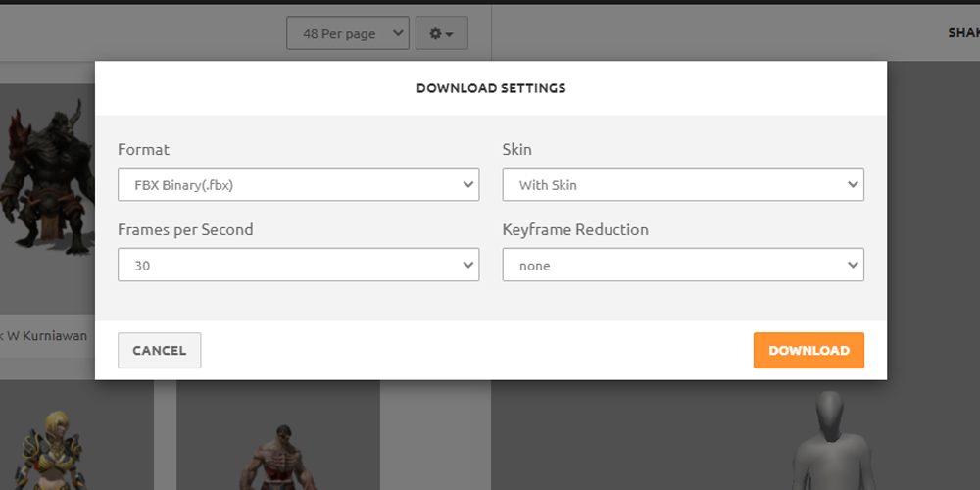Open the 48 Per page dropdown
Image resolution: width=980 pixels, height=490 pixels.
pos(348,33)
